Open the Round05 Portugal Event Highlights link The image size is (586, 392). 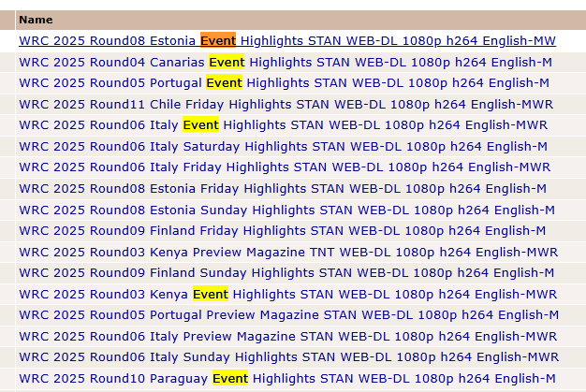pyautogui.click(x=284, y=82)
